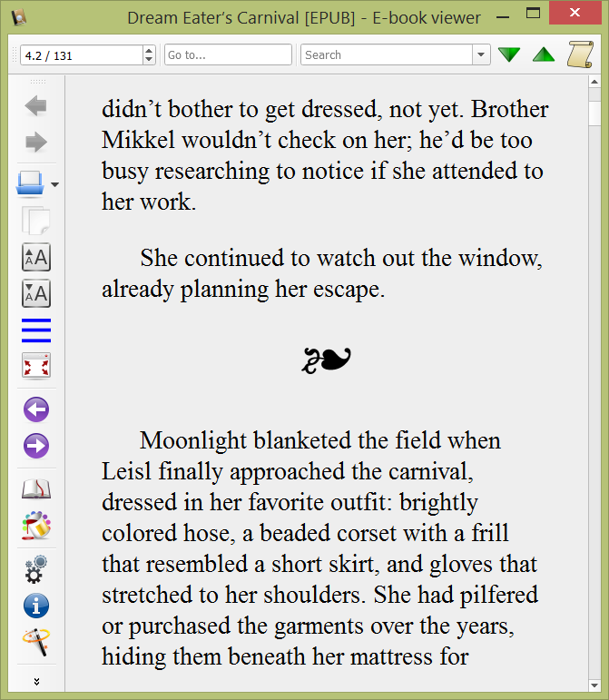Go to previous page with purple left arrow

(36, 409)
